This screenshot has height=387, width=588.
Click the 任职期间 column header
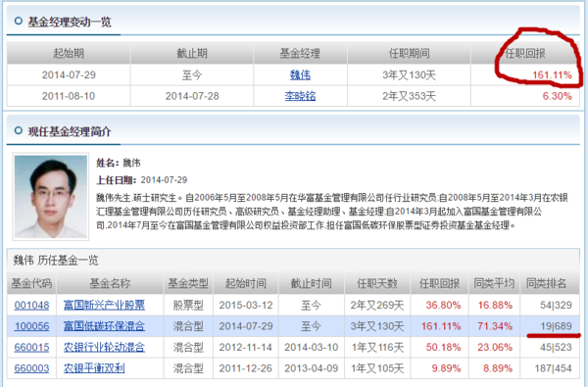pyautogui.click(x=409, y=53)
